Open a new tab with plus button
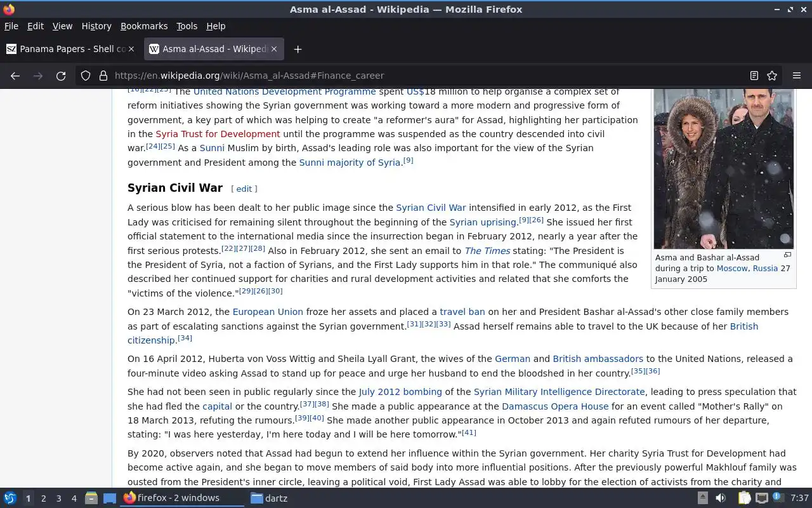The height and width of the screenshot is (508, 812). (298, 49)
